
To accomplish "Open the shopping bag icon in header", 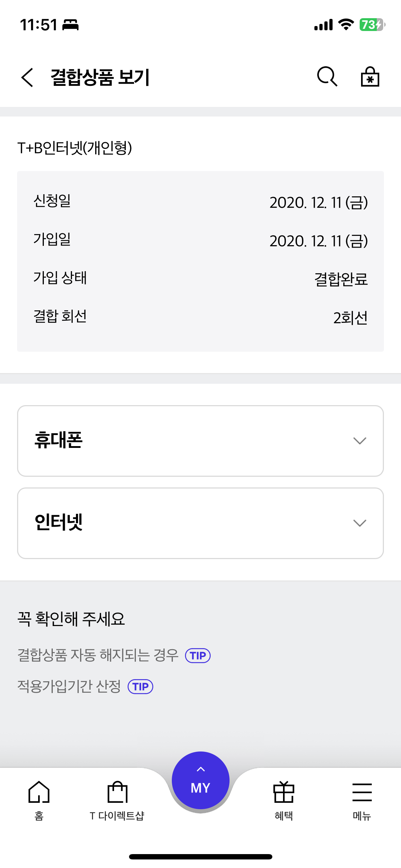I will (x=370, y=77).
